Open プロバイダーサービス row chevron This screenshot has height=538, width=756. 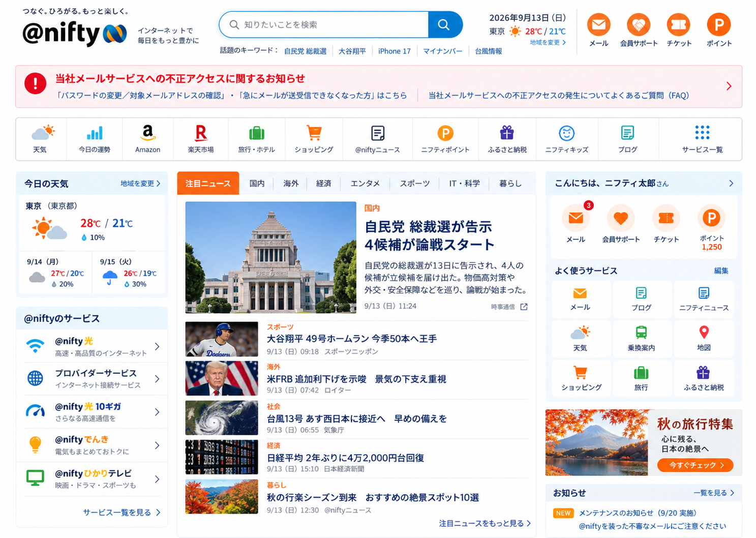157,379
